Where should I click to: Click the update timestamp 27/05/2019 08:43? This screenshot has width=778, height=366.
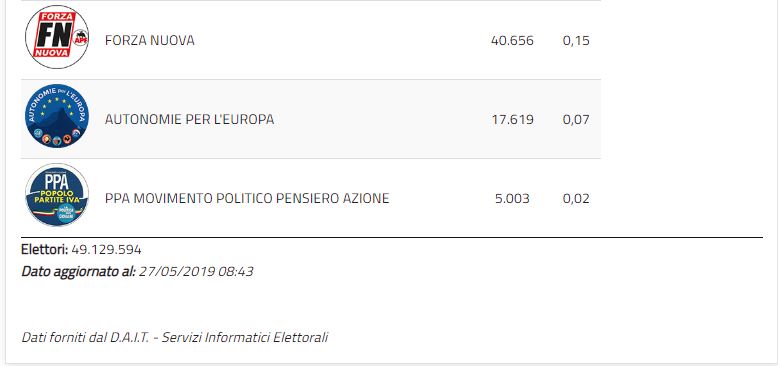[196, 272]
